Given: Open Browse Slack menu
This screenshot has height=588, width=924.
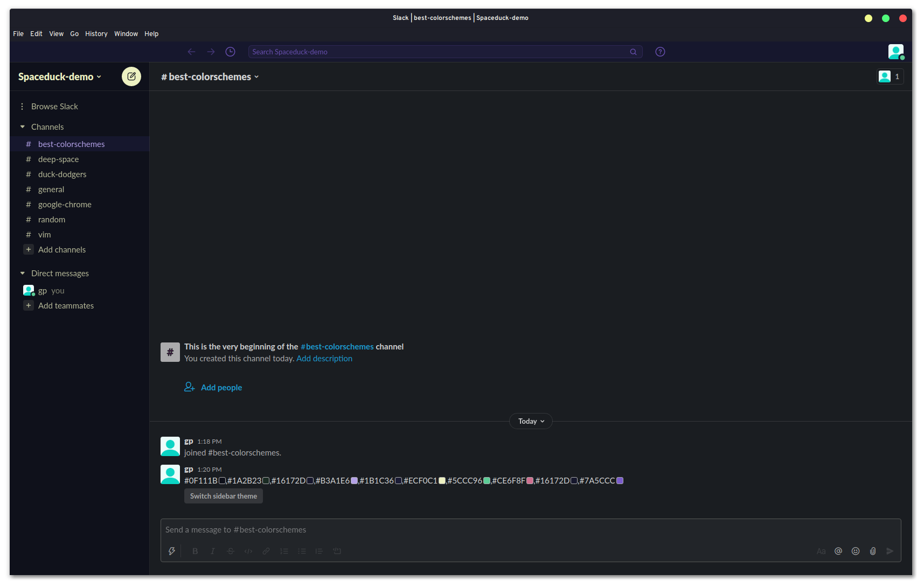Looking at the screenshot, I should (x=54, y=106).
